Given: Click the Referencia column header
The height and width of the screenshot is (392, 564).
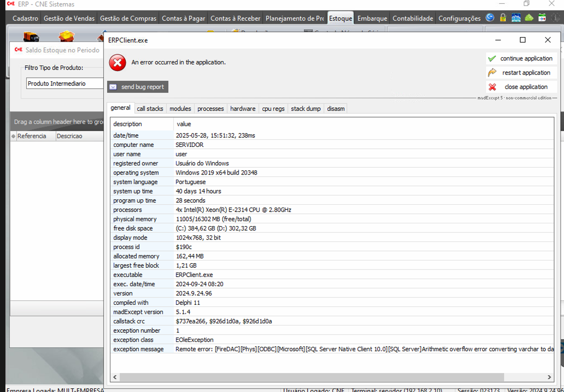Looking at the screenshot, I should [32, 136].
